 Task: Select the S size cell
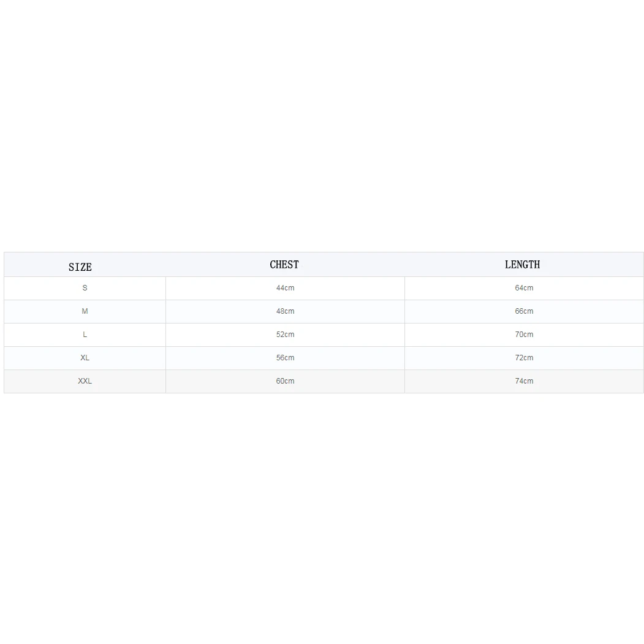(x=85, y=288)
